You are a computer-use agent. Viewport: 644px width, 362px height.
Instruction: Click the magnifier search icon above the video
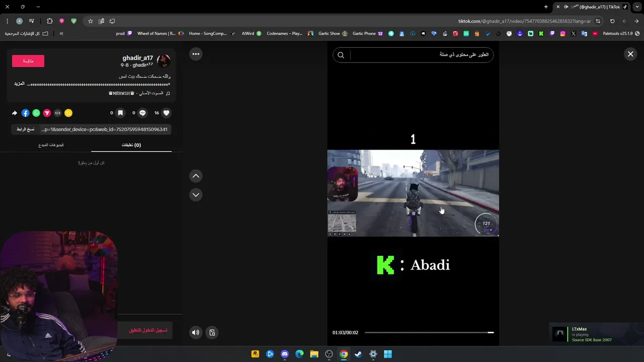[341, 55]
